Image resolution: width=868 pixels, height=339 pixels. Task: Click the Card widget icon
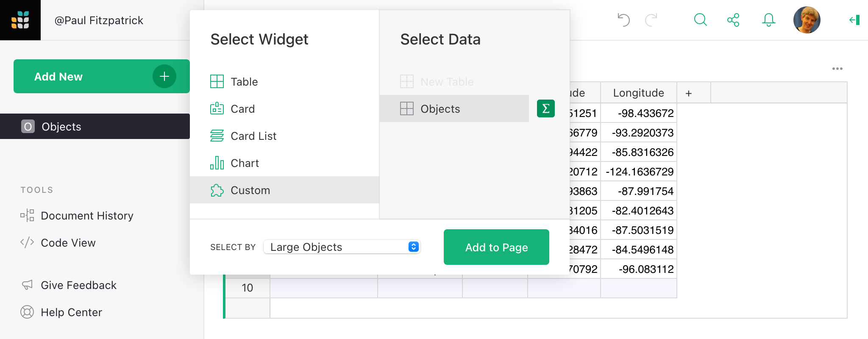(x=217, y=108)
